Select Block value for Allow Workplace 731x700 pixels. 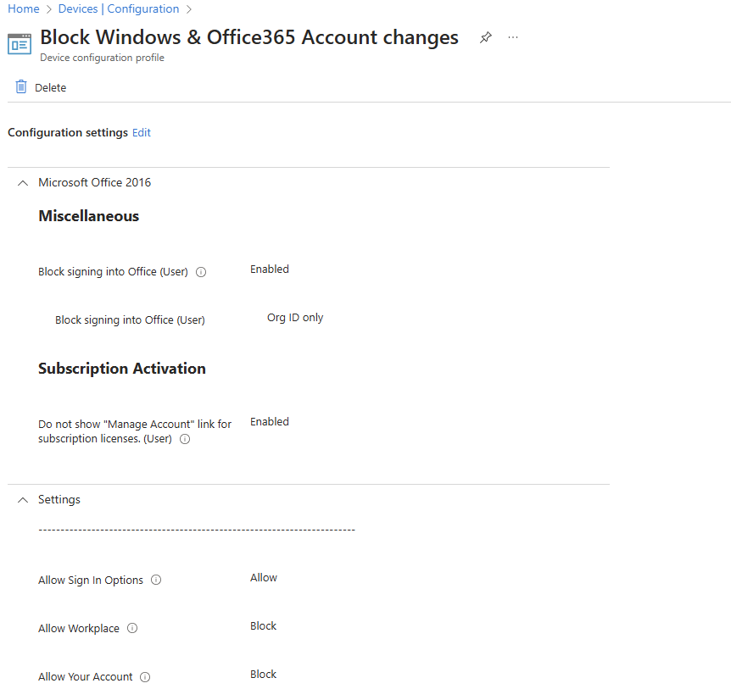(264, 626)
